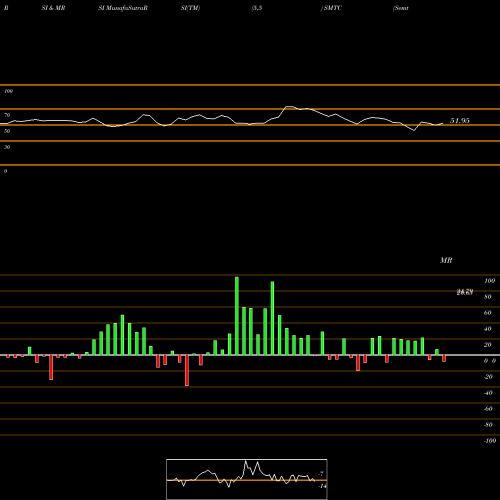The height and width of the screenshot is (500, 500).
Task: Click the MR axis label -60
Action: tap(488, 409)
